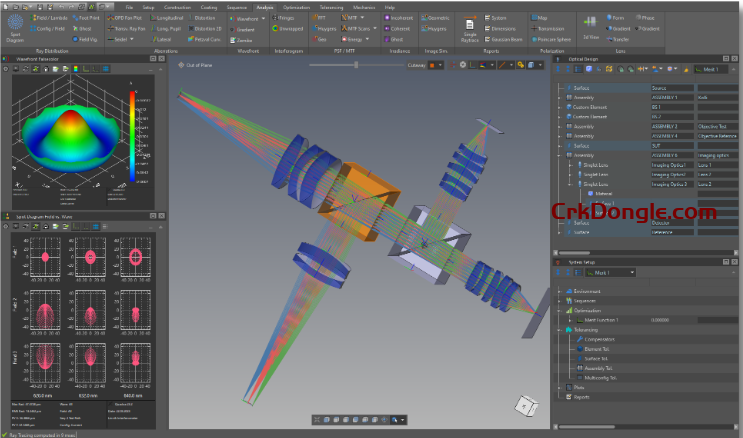743x438 pixels.
Task: Click the Source name field in Optical Design
Action: [x=672, y=88]
